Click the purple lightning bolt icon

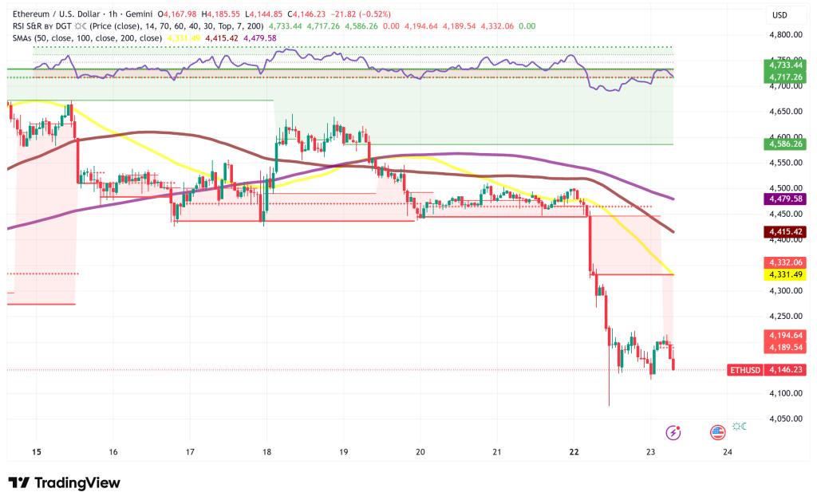pos(673,433)
